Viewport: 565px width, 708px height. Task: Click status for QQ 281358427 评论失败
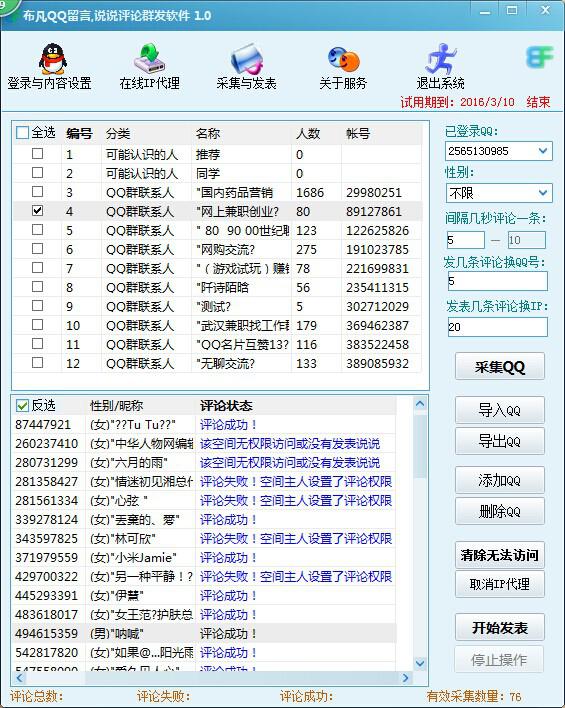tap(296, 482)
